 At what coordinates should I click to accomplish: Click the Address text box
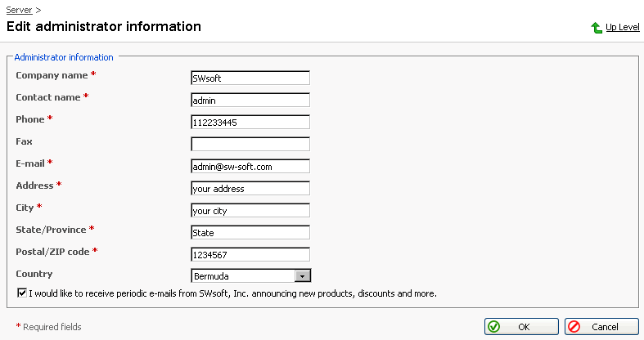[250, 189]
